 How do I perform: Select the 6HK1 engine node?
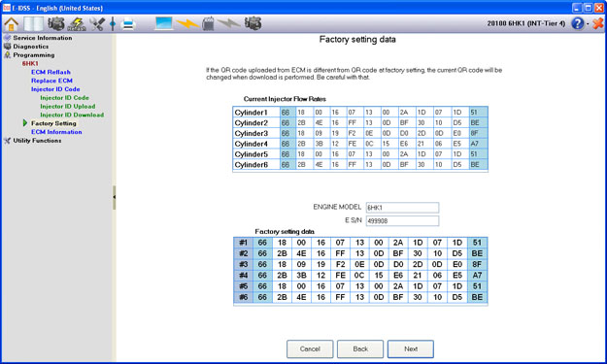tap(30, 63)
